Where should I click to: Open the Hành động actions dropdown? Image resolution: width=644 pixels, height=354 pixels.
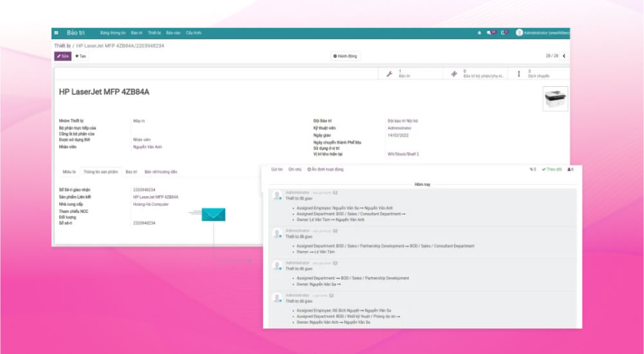pos(345,56)
